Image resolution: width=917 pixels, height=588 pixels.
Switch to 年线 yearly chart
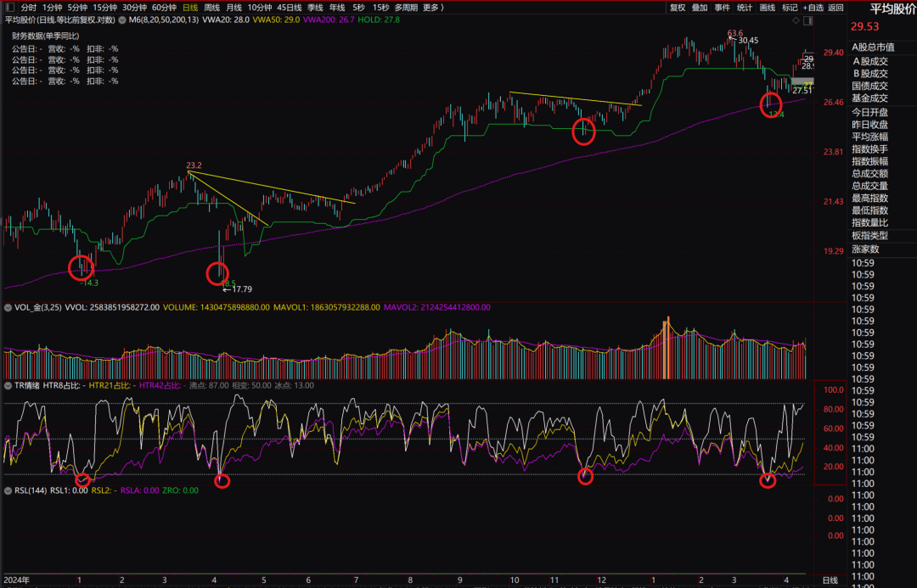[337, 8]
